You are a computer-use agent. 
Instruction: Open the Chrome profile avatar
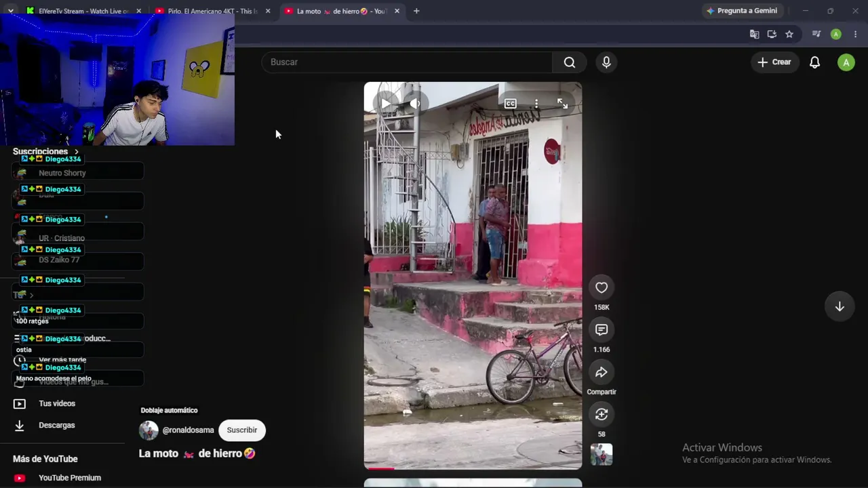(x=836, y=34)
